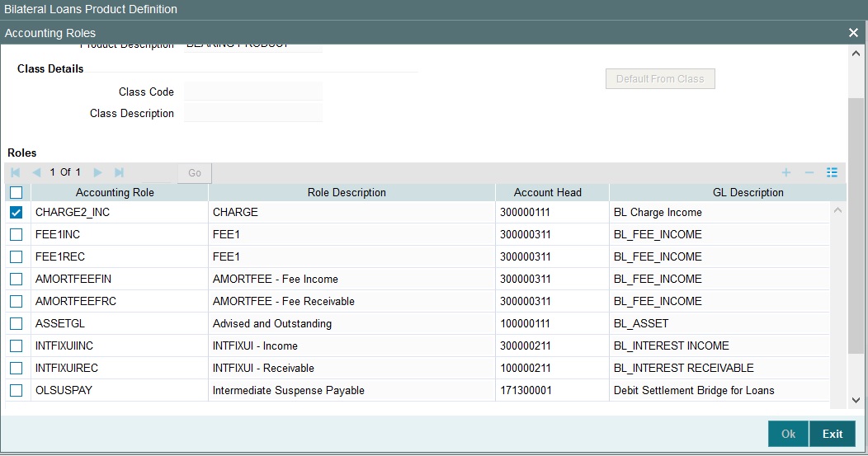Click the Account Head column header

pos(553,193)
